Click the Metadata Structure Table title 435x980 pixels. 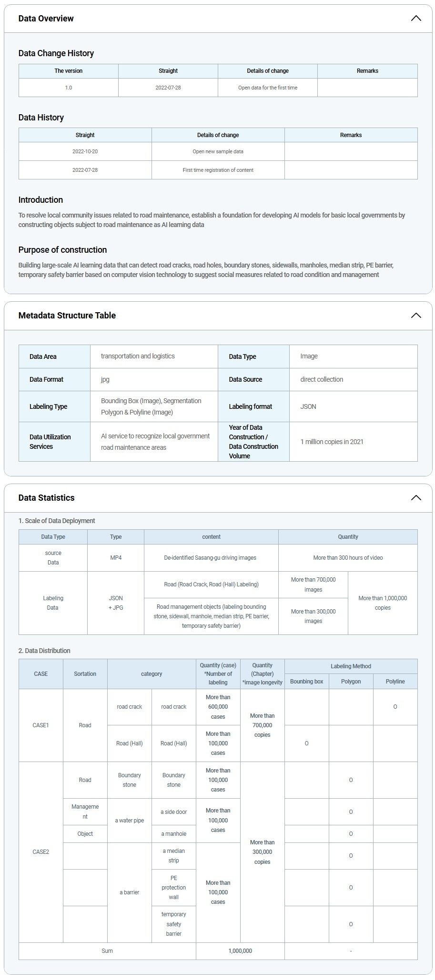pyautogui.click(x=67, y=316)
